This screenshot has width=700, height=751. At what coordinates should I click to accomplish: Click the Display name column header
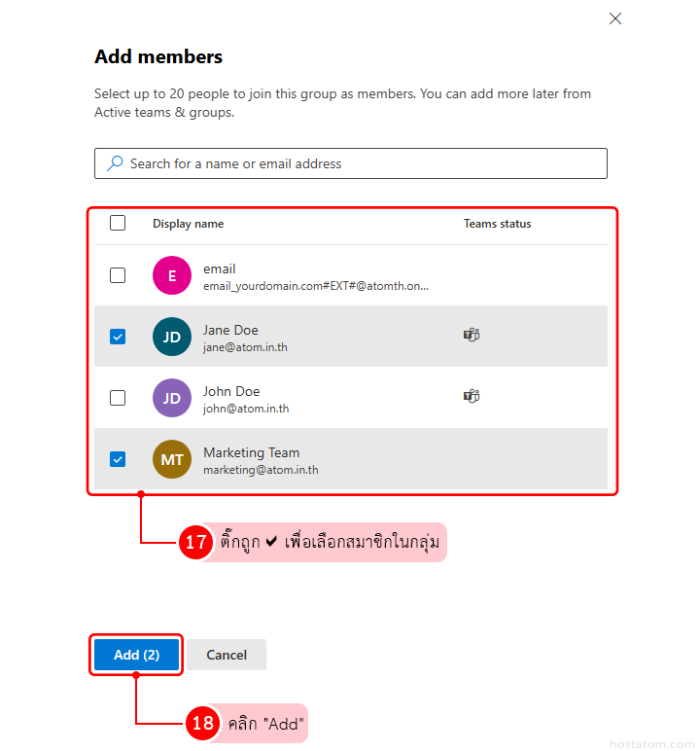click(188, 224)
